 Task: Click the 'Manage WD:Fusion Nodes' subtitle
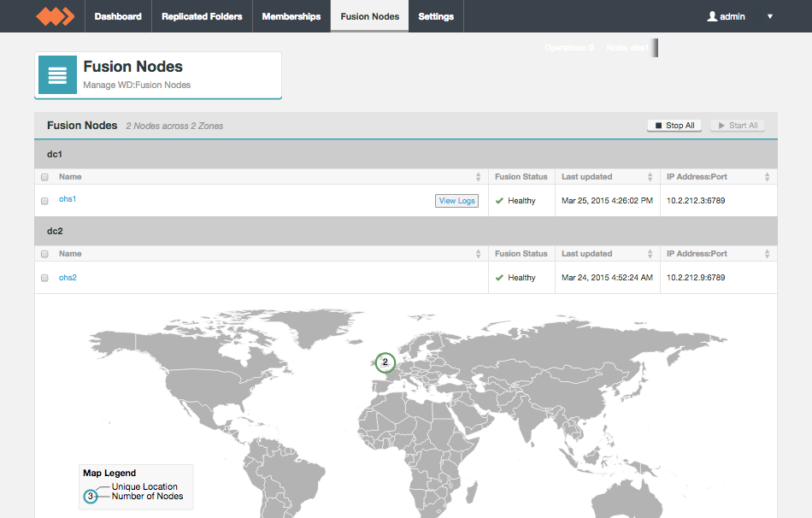point(137,85)
